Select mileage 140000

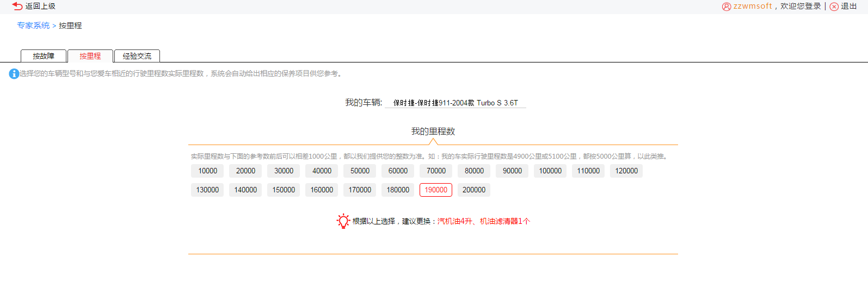pyautogui.click(x=245, y=190)
